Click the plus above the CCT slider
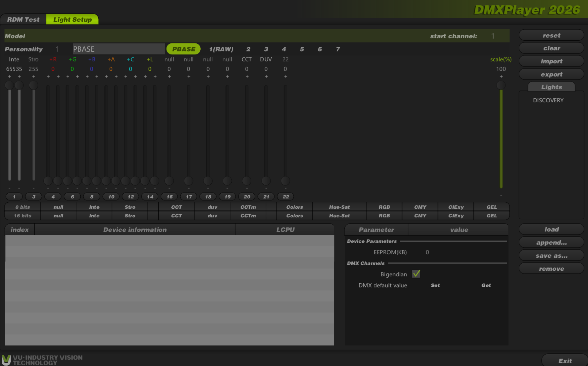Viewport: 588px width, 366px height. [247, 76]
